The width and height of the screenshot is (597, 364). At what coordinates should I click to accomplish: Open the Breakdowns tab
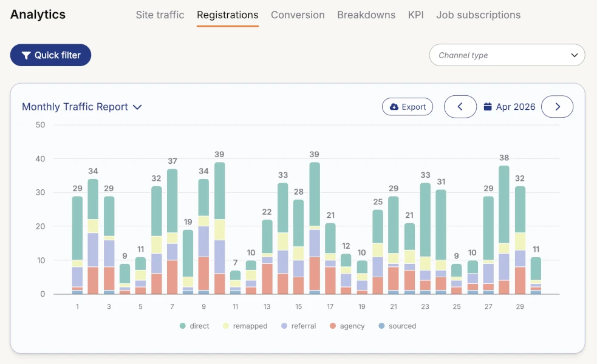(x=366, y=15)
